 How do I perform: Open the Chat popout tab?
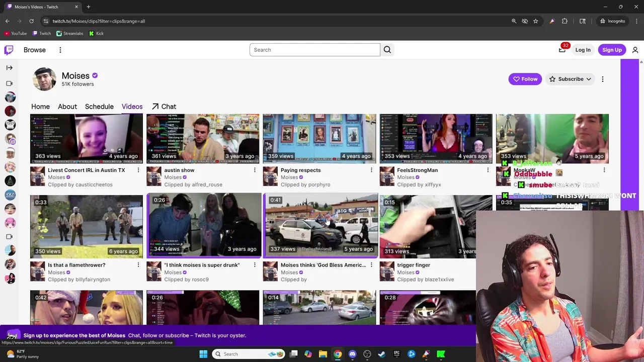point(164,107)
